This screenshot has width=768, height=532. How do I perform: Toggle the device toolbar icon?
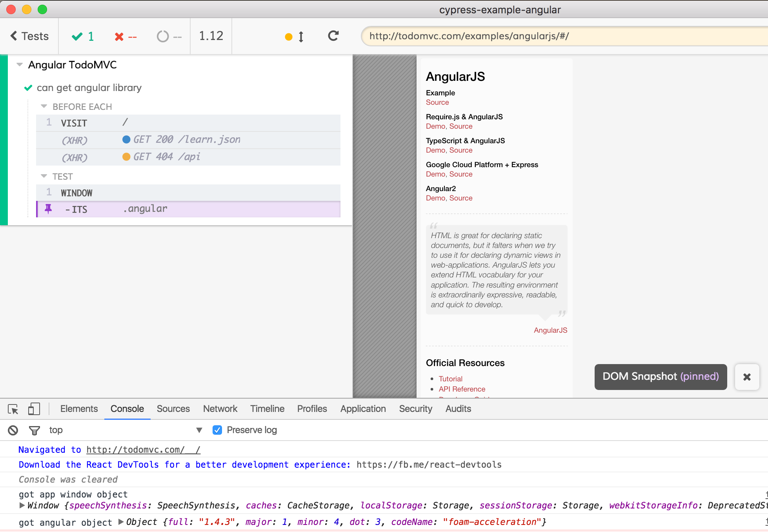(34, 409)
